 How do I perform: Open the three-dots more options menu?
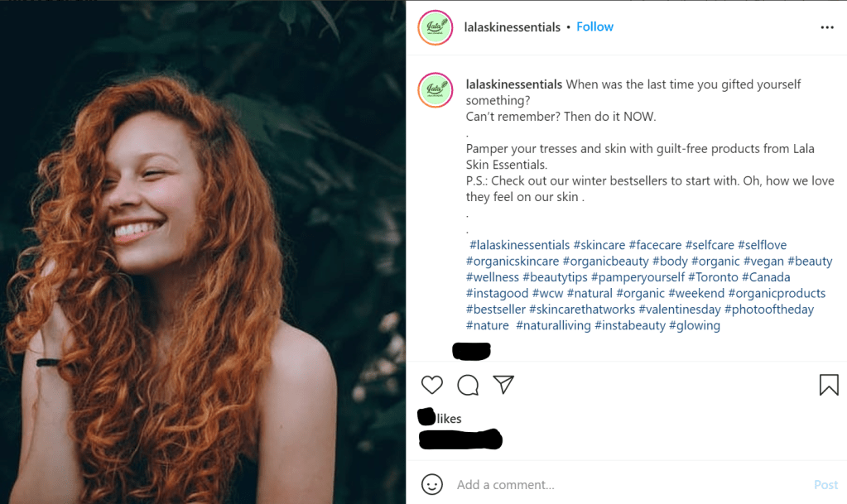click(826, 27)
